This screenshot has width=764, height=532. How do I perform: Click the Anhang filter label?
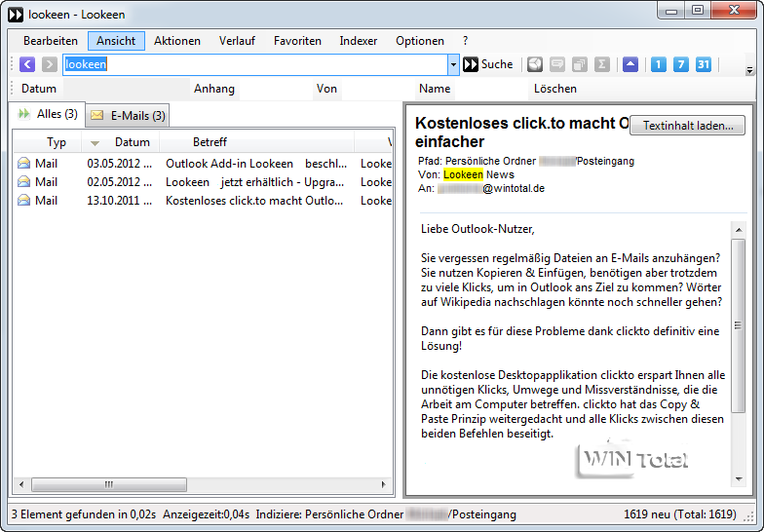tap(214, 89)
